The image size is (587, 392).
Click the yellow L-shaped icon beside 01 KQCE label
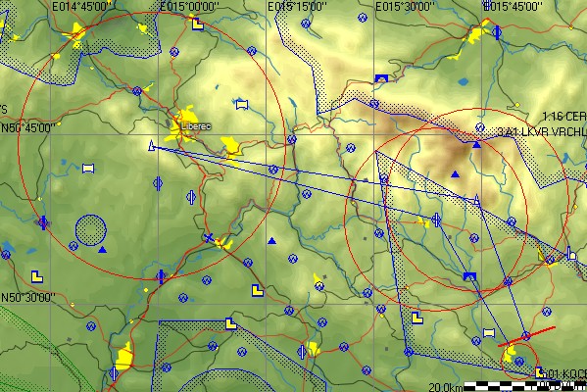tap(540, 371)
